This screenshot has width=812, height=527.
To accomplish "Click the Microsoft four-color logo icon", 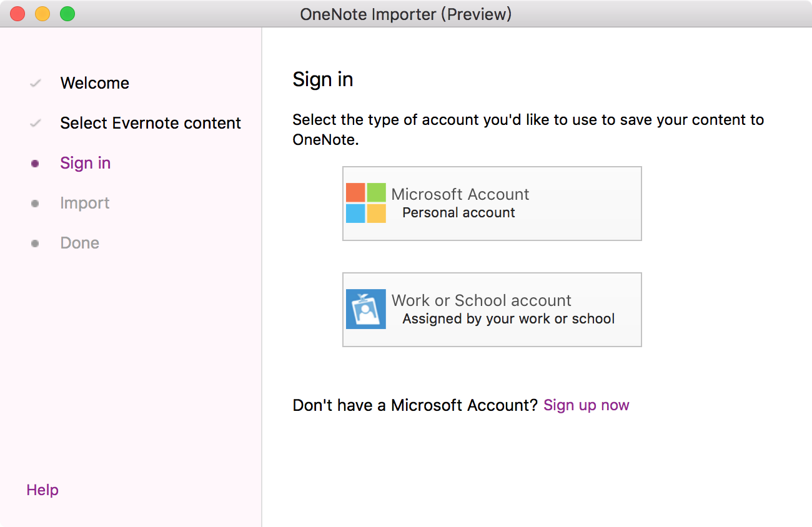I will [366, 203].
